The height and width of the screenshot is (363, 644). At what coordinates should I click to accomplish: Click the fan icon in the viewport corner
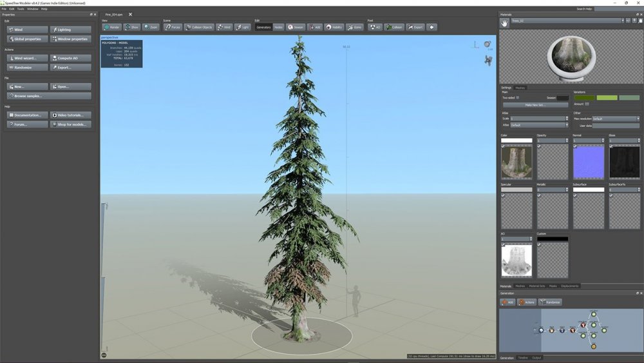(x=488, y=61)
